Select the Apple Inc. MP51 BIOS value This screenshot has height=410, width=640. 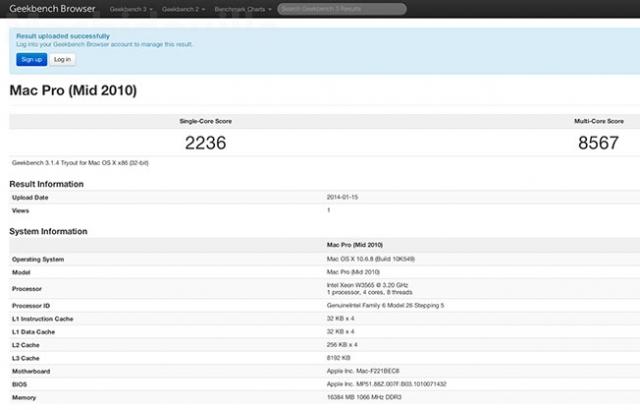click(x=387, y=384)
